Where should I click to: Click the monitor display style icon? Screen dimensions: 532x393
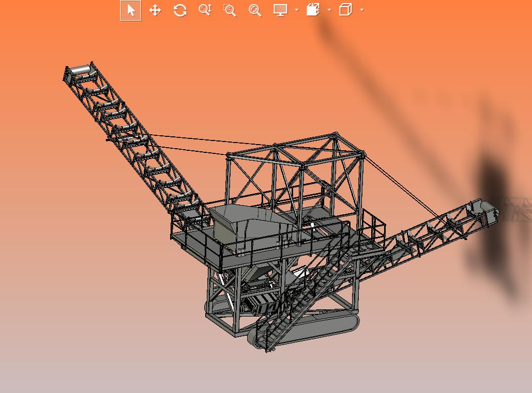coord(281,10)
